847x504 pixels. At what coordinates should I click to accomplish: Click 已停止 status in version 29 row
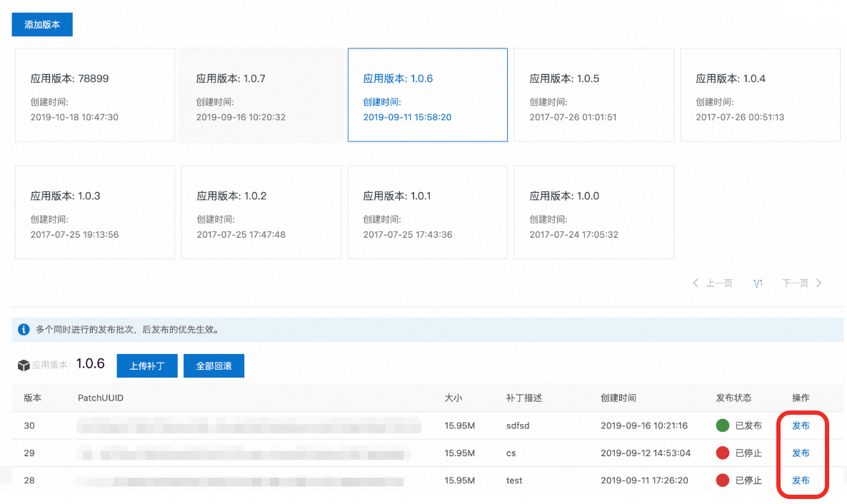[x=748, y=453]
